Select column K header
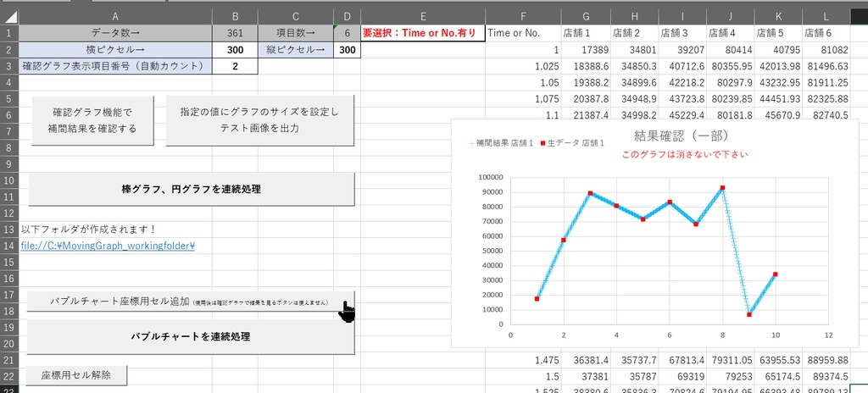Image resolution: width=868 pixels, height=393 pixels. [778, 17]
